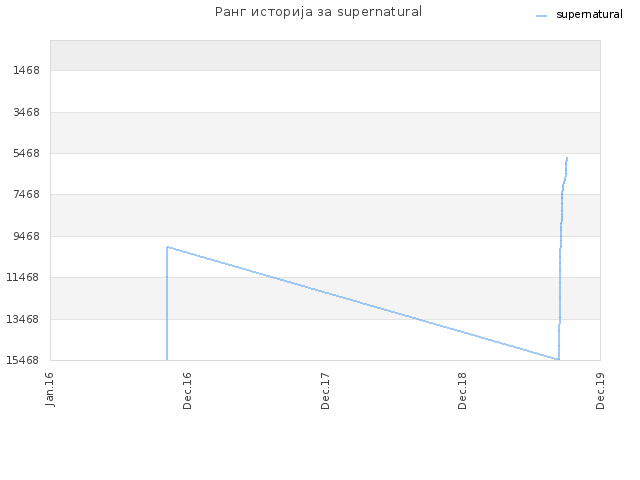This screenshot has height=480, width=640.
Task: Select the 13468 y-axis label
Action: pos(23,319)
